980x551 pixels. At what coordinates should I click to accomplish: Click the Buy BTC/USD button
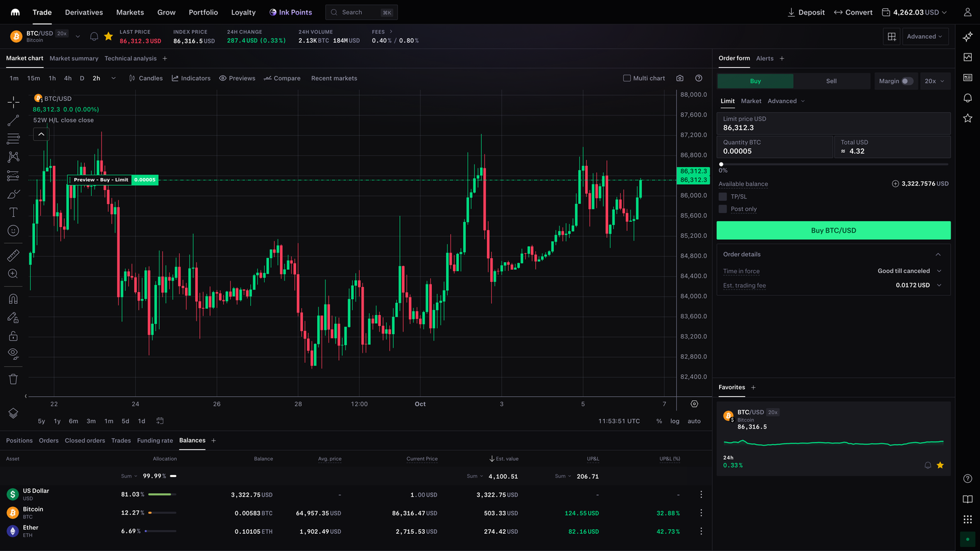pyautogui.click(x=833, y=230)
